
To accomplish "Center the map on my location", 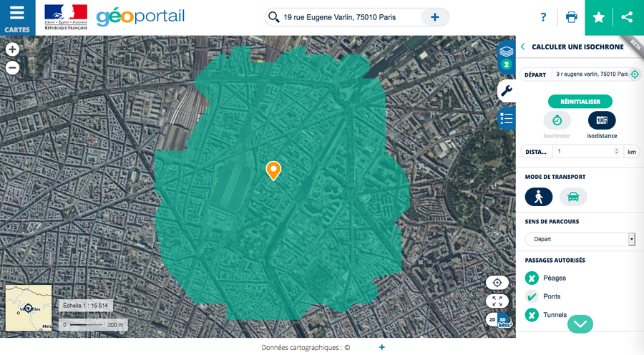I will point(497,283).
